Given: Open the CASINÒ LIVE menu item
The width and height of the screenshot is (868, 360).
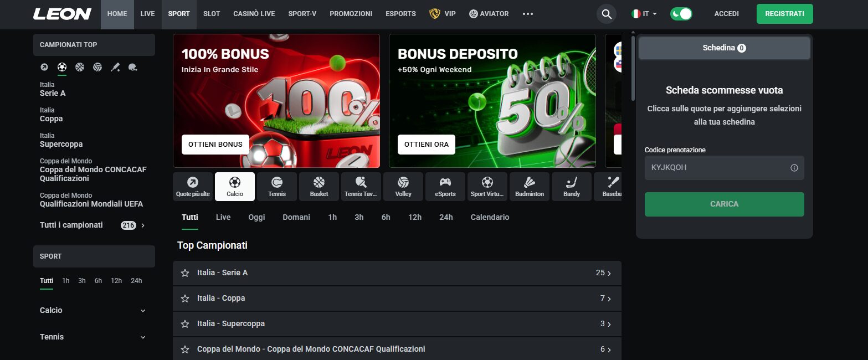Looking at the screenshot, I should [254, 14].
